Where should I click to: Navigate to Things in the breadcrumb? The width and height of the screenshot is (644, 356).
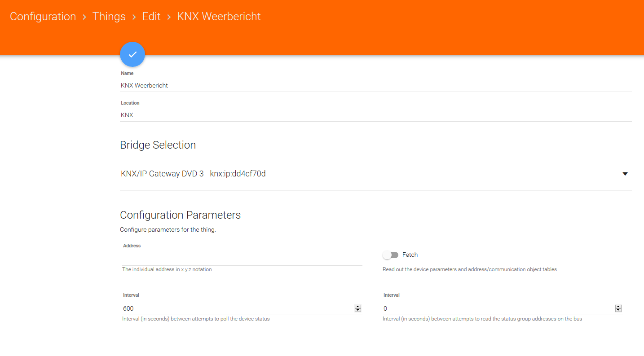pos(109,17)
